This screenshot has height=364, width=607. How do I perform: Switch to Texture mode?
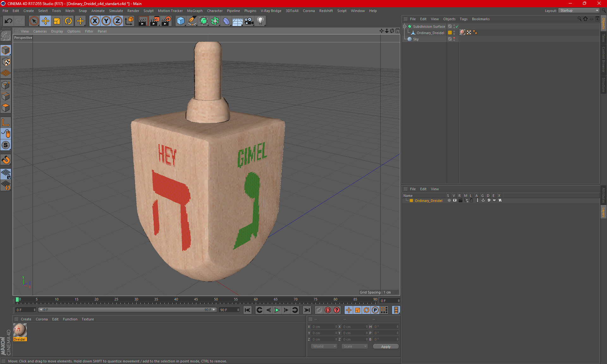click(6, 62)
